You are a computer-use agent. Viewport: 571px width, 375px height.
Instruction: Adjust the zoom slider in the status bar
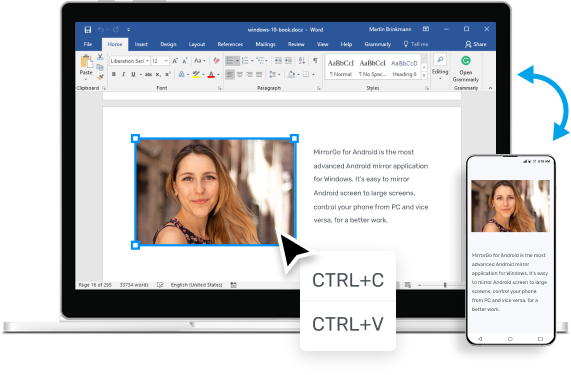(445, 285)
